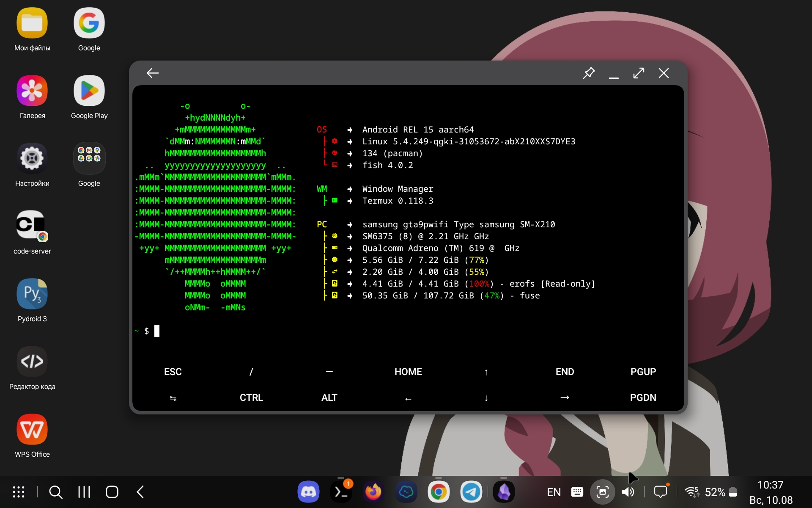Open the Wi-Fi status panel
This screenshot has height=508, width=812.
(692, 491)
